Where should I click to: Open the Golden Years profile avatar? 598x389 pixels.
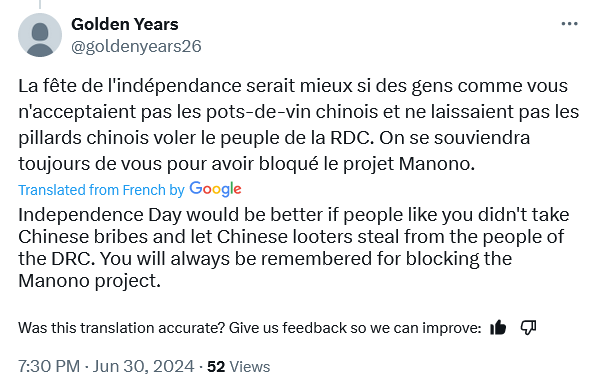40,35
